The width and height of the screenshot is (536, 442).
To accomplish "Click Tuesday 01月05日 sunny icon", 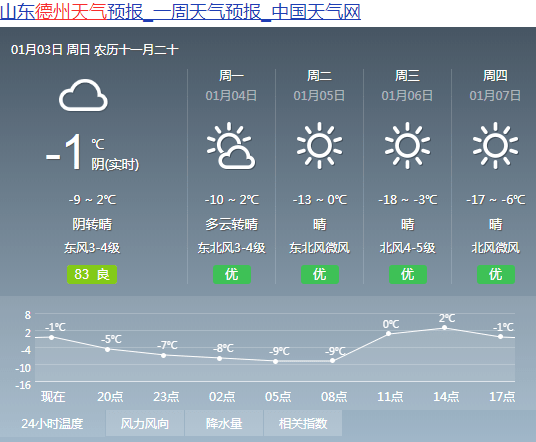I will click(x=319, y=146).
